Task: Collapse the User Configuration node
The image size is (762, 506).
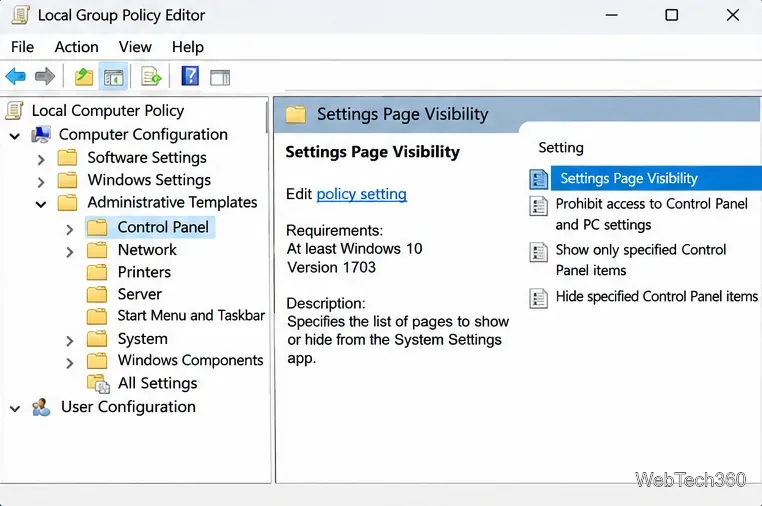Action: click(x=15, y=409)
